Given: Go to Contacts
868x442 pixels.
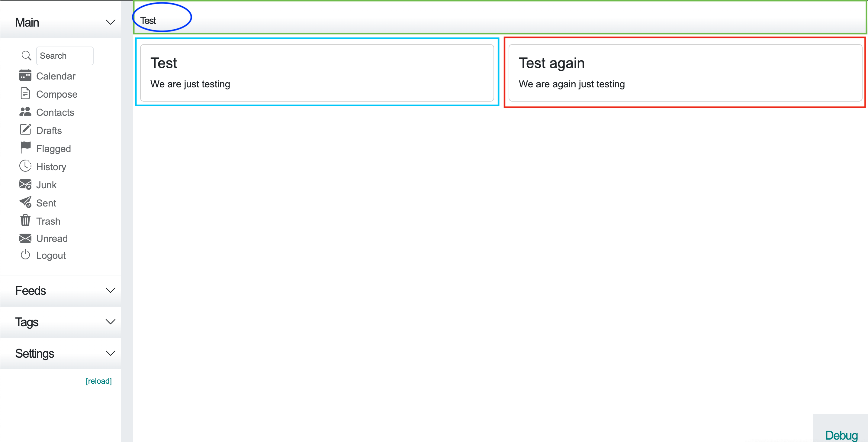Looking at the screenshot, I should [x=55, y=112].
